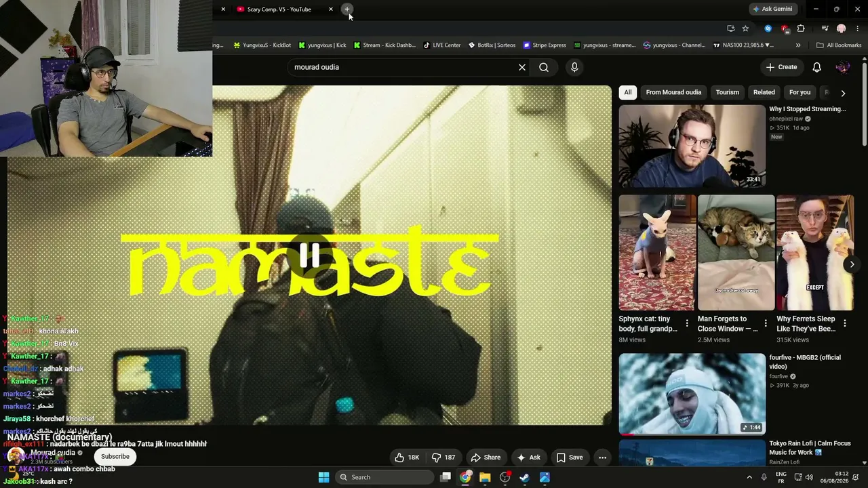This screenshot has width=868, height=488.
Task: Open the fourfive - MBGB2 video thumbnail
Action: (692, 394)
